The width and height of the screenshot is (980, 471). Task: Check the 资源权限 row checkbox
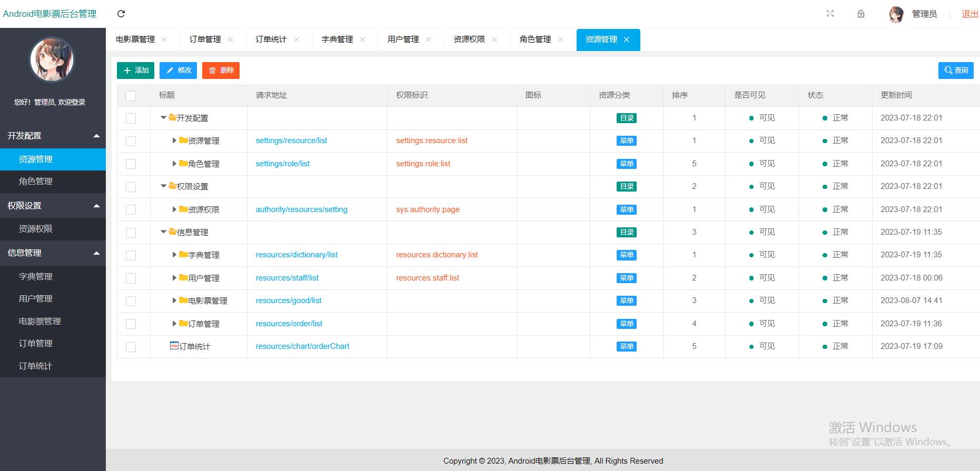click(131, 209)
